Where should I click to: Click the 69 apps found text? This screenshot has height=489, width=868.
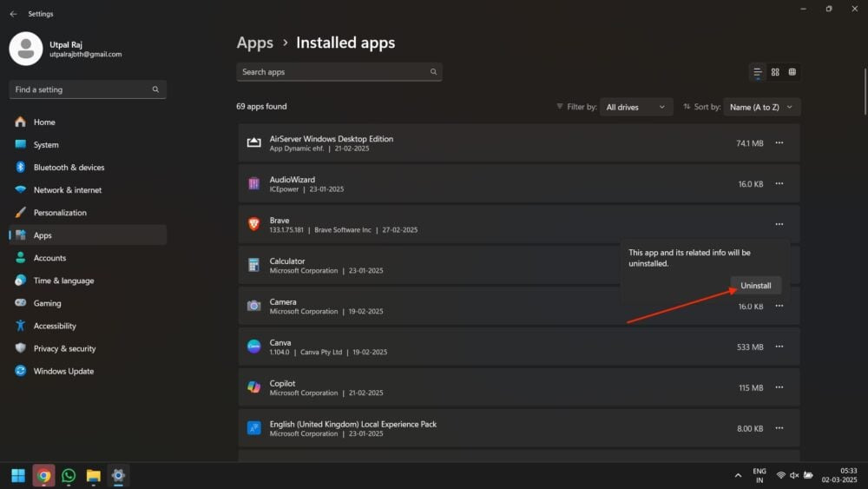(x=261, y=106)
